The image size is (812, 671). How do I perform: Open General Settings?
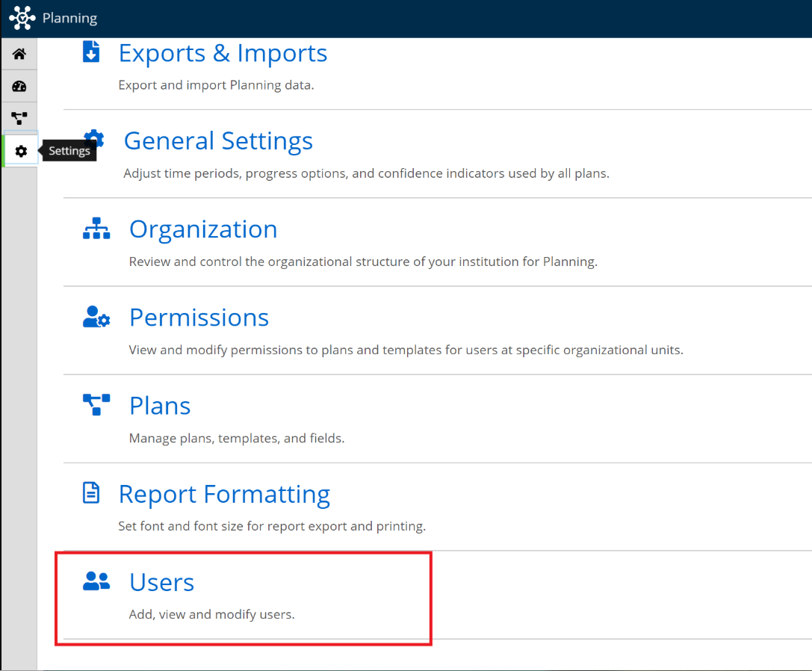pos(218,140)
